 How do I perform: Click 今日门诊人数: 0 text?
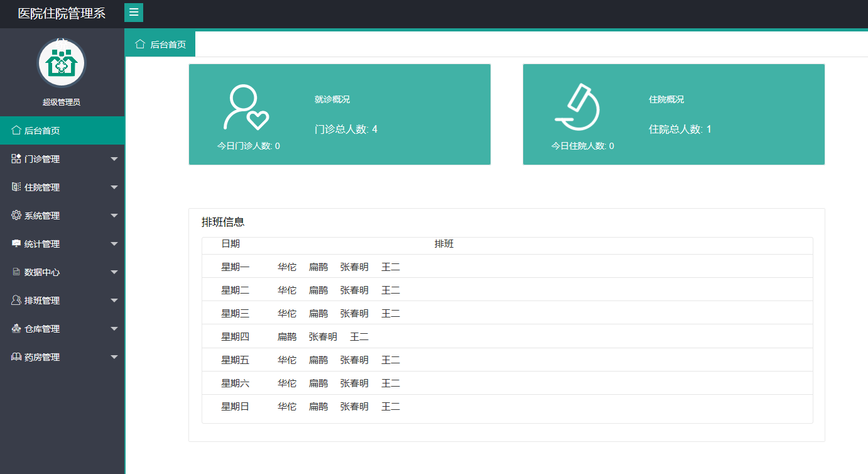pos(249,146)
